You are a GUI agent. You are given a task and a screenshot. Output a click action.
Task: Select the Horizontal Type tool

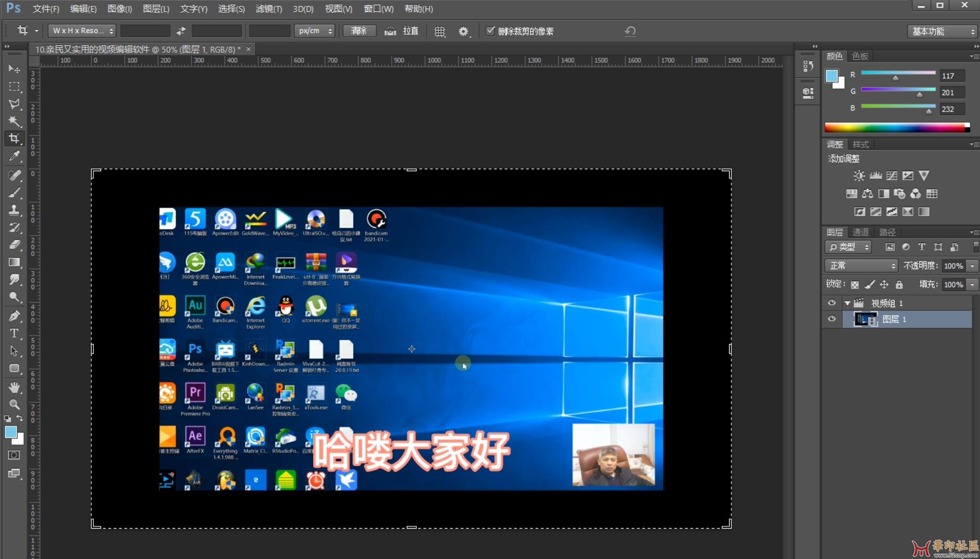click(14, 333)
